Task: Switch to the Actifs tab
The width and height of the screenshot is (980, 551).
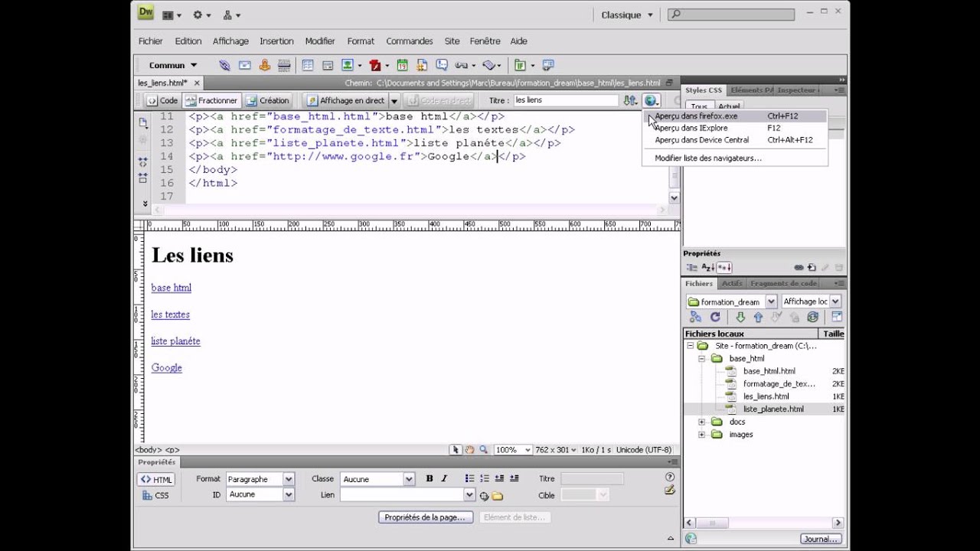Action: pyautogui.click(x=731, y=283)
